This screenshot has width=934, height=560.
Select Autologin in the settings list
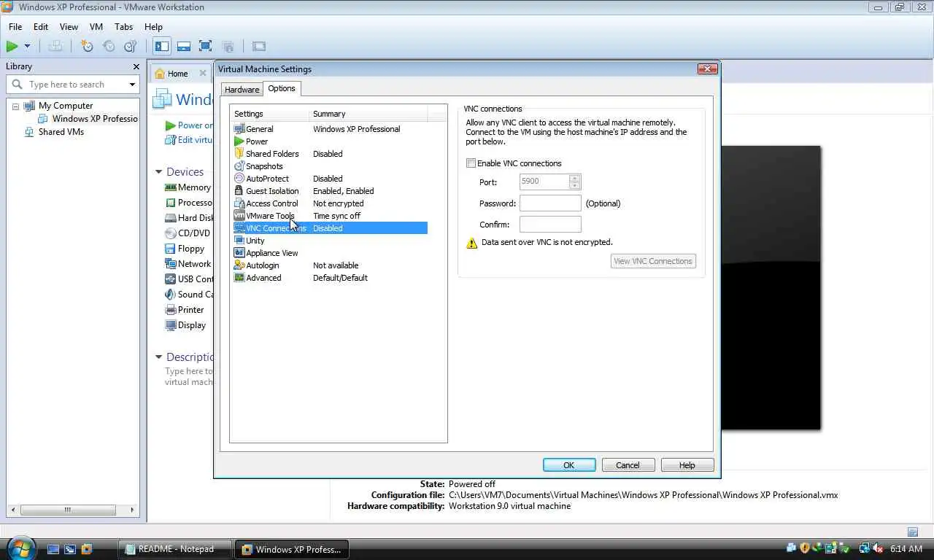(x=262, y=265)
